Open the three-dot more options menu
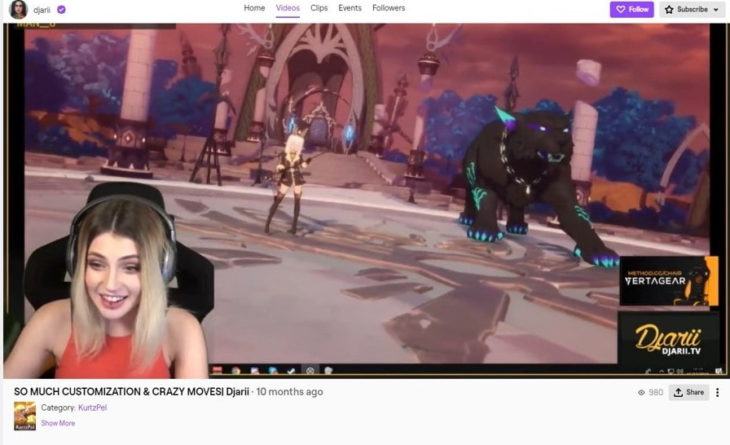The image size is (730, 445). 717,392
